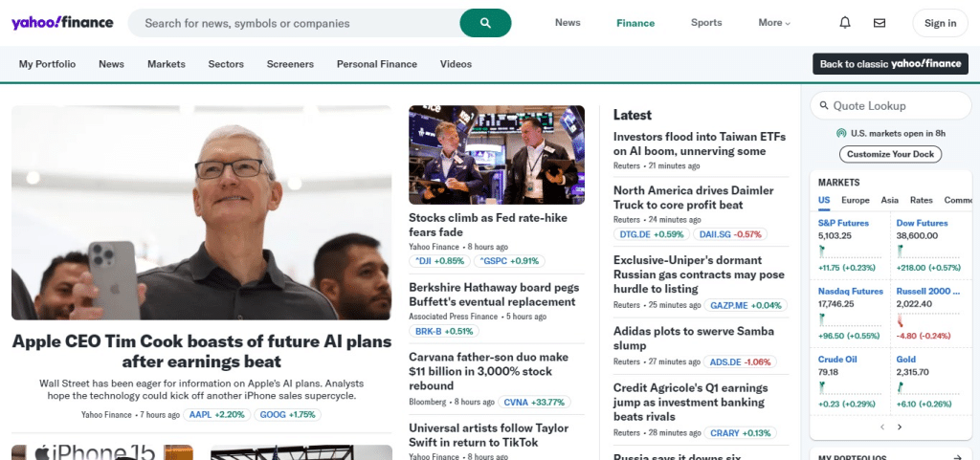Show next markets page with right chevron
The image size is (980, 460).
900,427
